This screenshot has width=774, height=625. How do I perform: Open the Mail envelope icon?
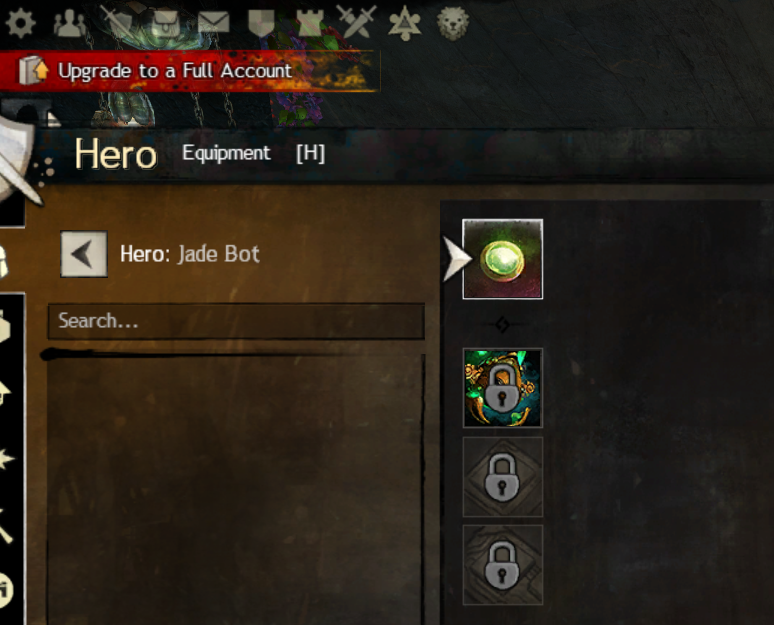213,22
